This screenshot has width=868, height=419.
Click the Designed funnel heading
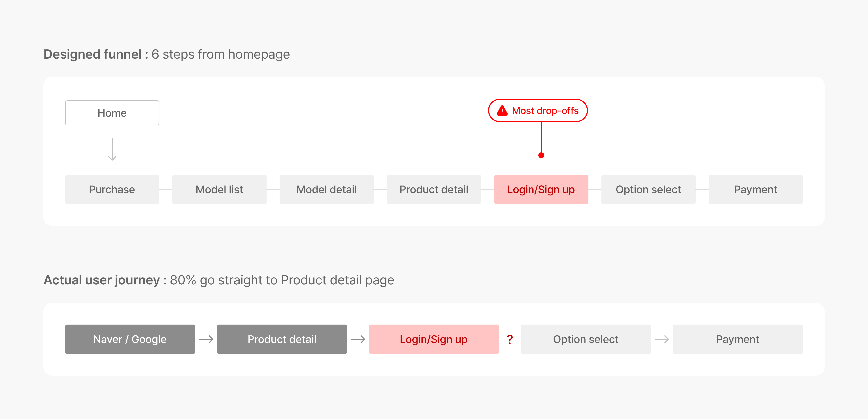pyautogui.click(x=167, y=54)
